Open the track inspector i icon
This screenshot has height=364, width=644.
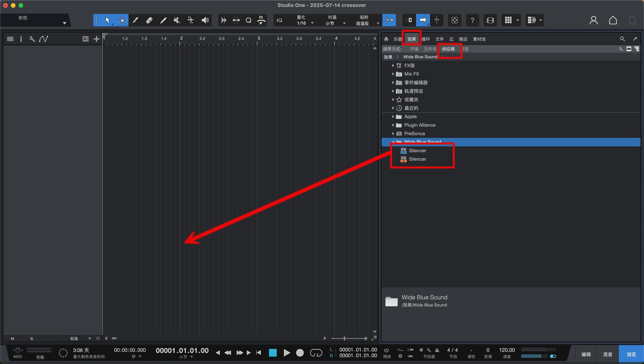click(x=21, y=39)
